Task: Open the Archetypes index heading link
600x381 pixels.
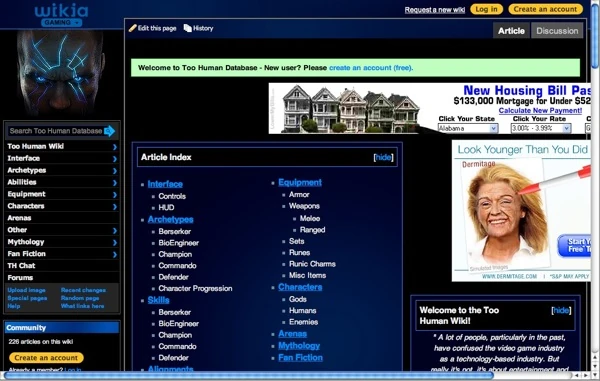Action: point(170,219)
